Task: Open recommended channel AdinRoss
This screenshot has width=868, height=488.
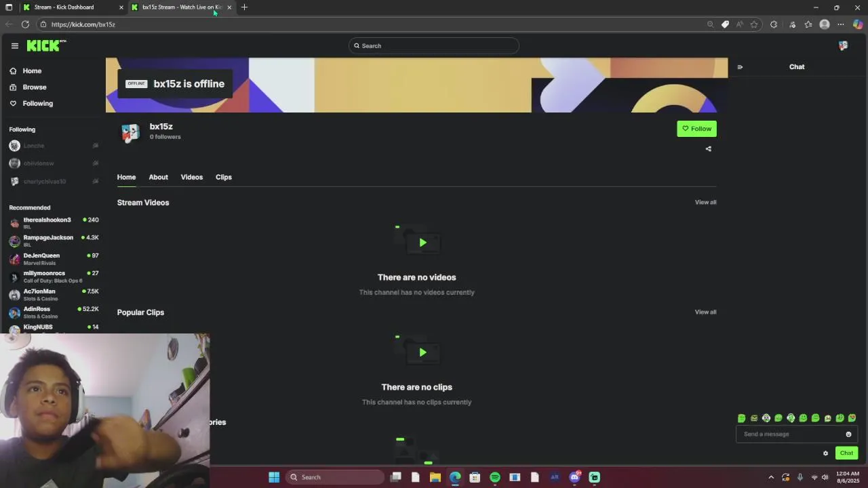Action: [x=53, y=312]
